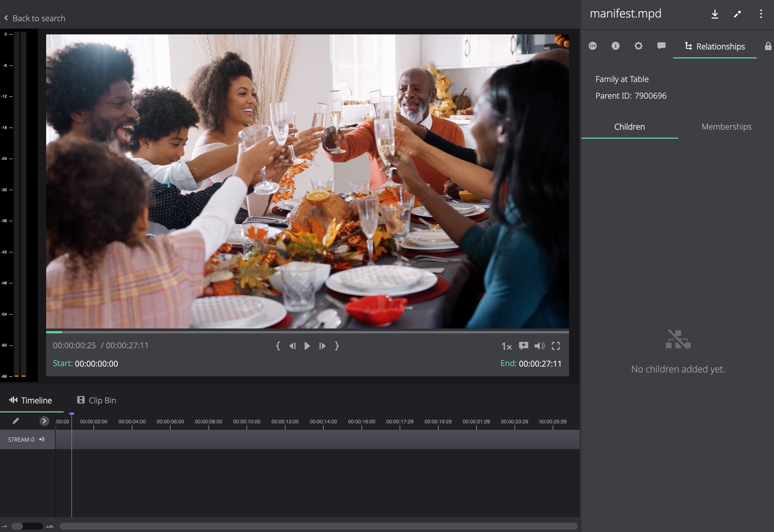Open the info panel icon
The height and width of the screenshot is (532, 774).
[615, 46]
